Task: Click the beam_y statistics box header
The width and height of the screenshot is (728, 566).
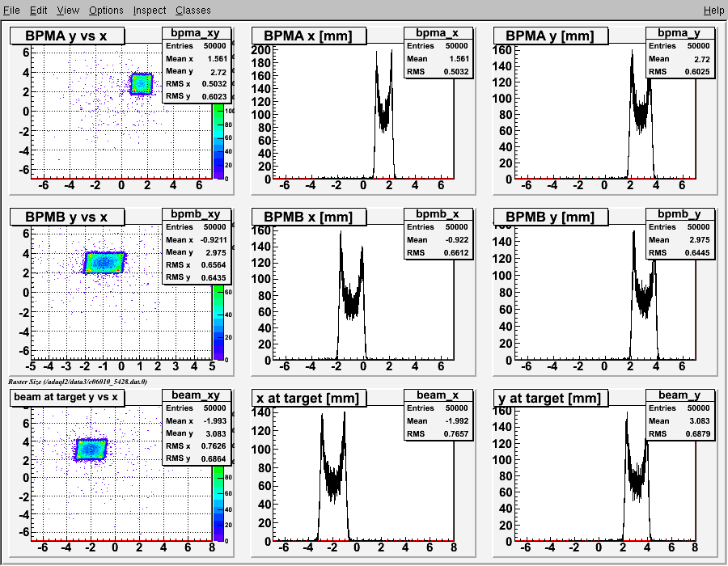Action: pos(679,395)
